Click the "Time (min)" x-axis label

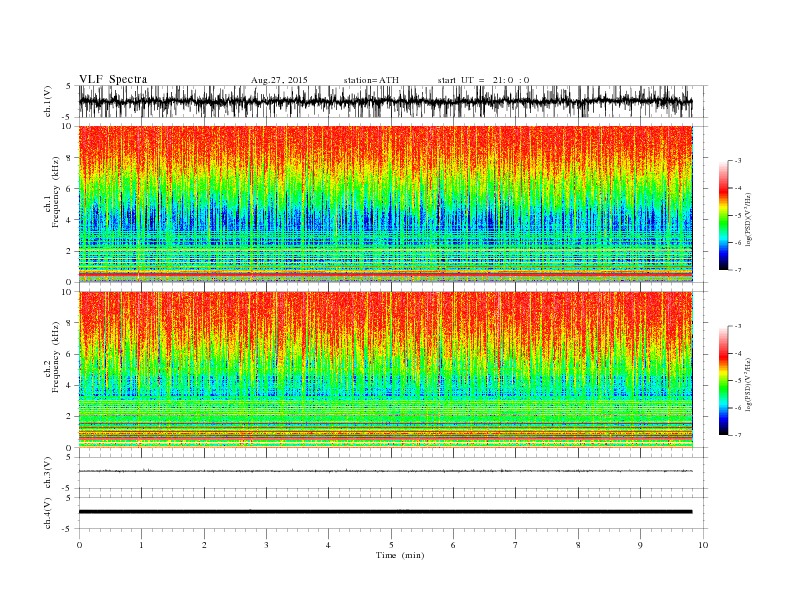pos(400,555)
